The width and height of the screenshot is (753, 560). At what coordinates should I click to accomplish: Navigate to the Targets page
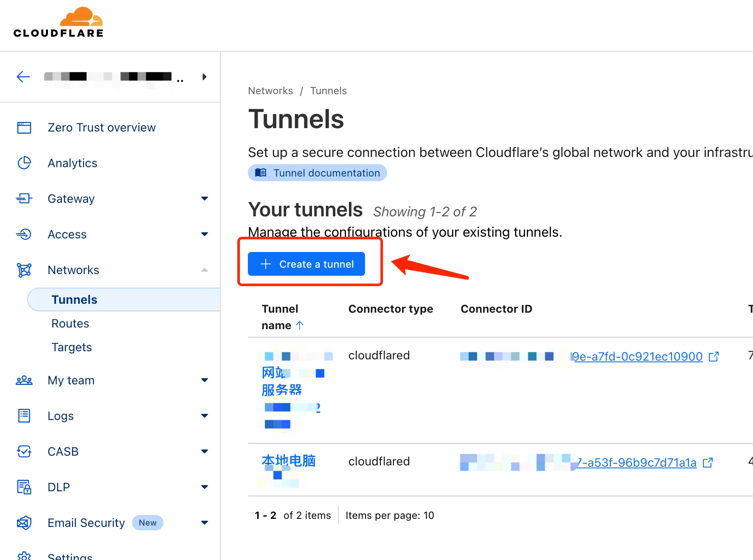point(72,347)
